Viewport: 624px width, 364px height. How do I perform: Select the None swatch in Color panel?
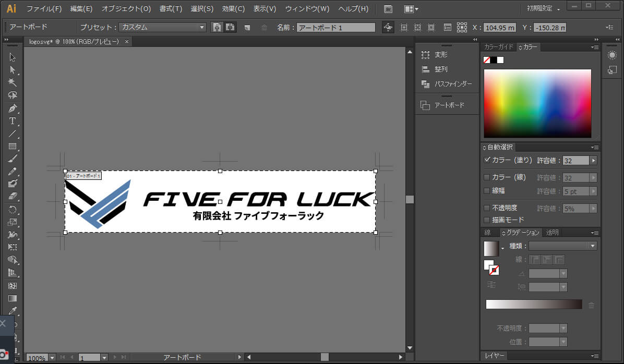click(487, 60)
